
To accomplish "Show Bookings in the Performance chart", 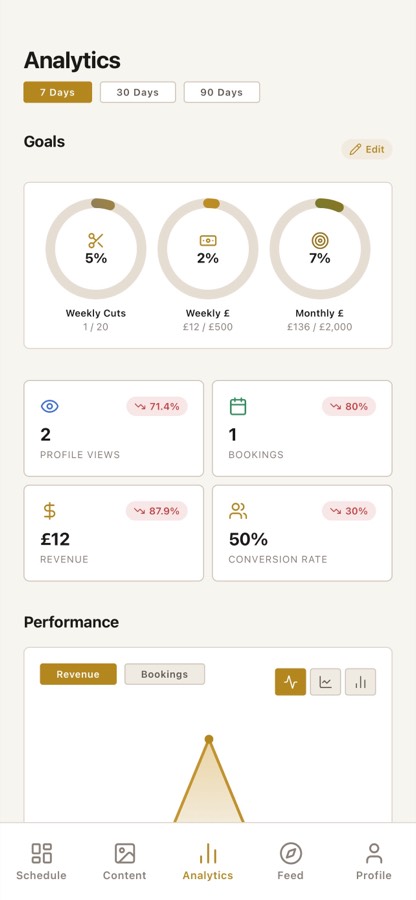I will [x=165, y=674].
